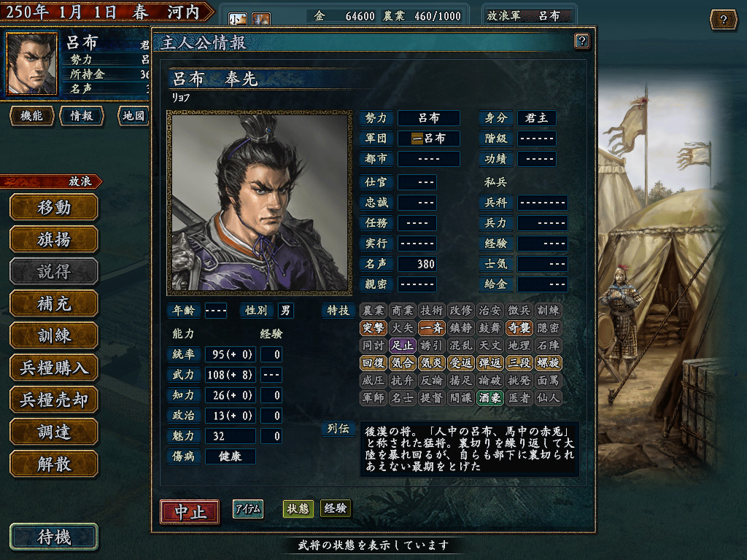Switch to the 経験 tab
This screenshot has width=747, height=560.
point(336,508)
